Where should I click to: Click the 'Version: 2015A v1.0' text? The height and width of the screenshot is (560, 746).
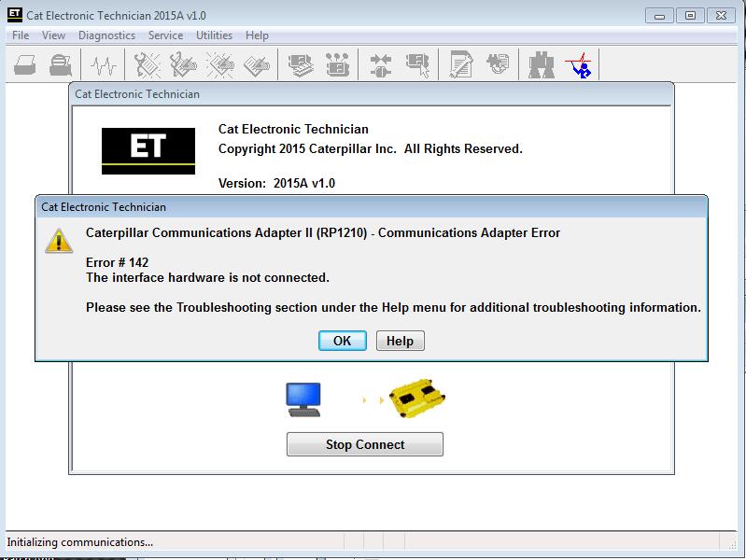pyautogui.click(x=276, y=183)
